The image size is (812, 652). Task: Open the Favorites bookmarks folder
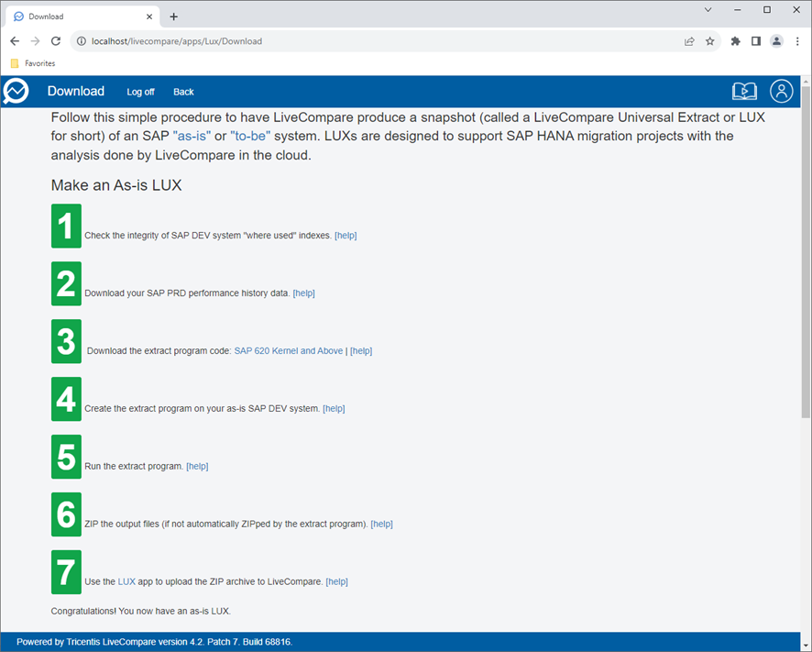[33, 63]
